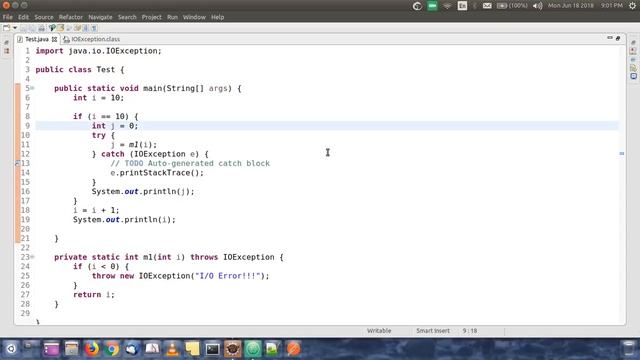640x360 pixels.
Task: Close the Test.java editor tab
Action: coord(54,39)
